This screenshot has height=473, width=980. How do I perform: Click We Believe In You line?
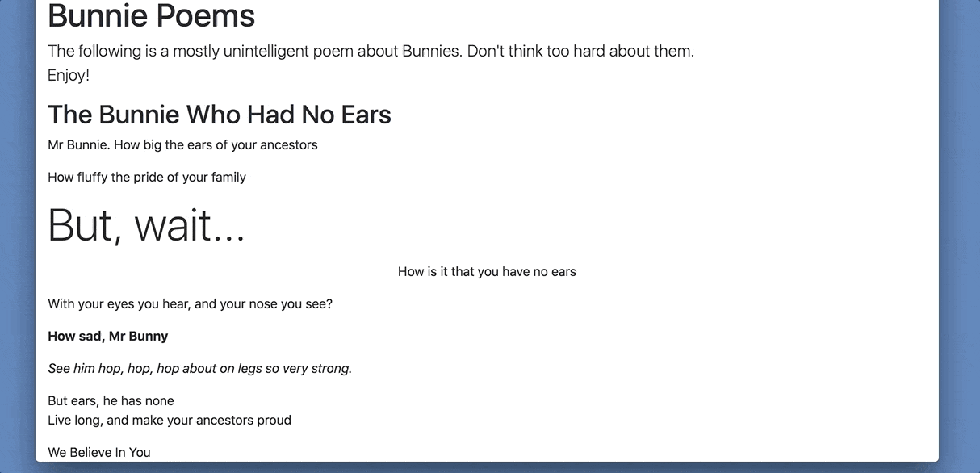99,453
